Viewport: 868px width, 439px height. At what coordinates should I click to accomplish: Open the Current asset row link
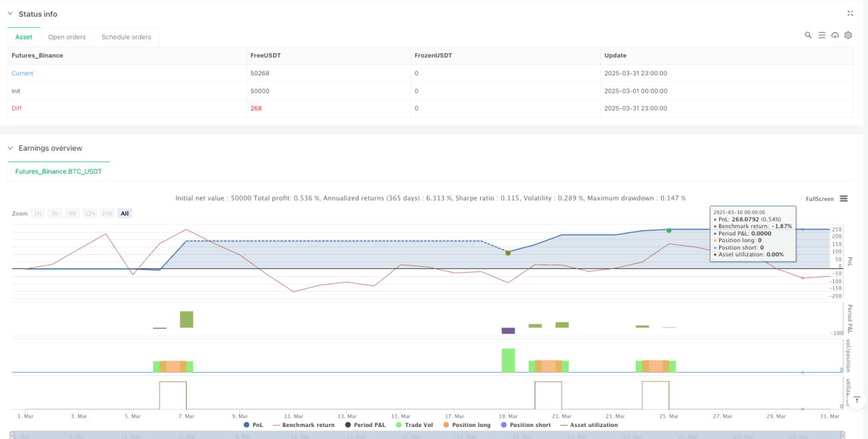tap(23, 73)
